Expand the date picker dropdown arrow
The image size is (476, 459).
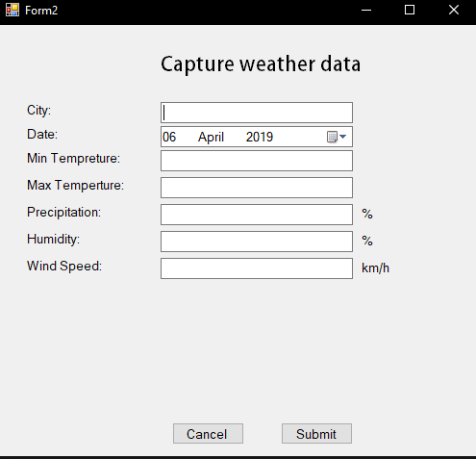[x=343, y=137]
